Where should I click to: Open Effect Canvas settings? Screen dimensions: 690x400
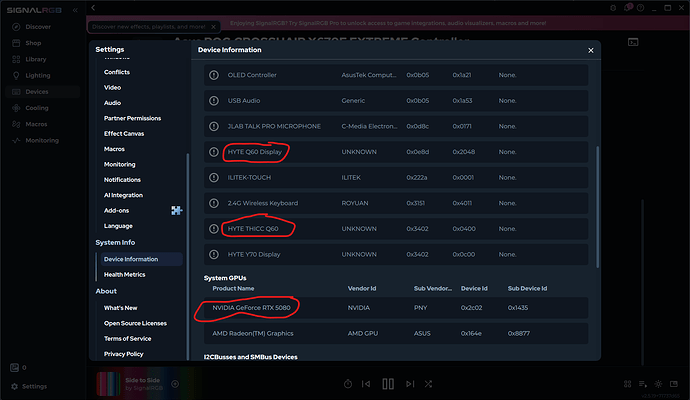click(x=124, y=134)
